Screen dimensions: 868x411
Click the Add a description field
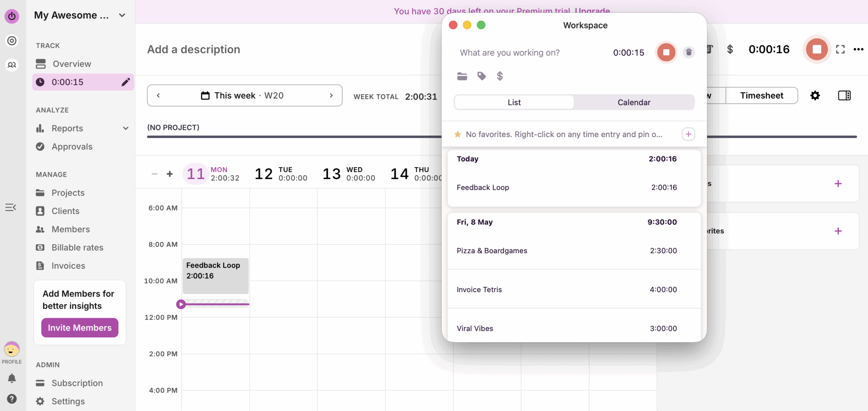(194, 49)
